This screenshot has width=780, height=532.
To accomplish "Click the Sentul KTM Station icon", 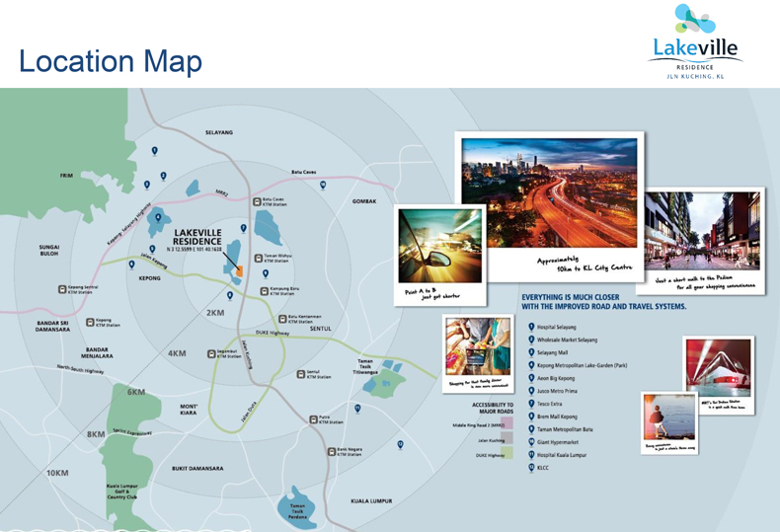I will [x=301, y=374].
